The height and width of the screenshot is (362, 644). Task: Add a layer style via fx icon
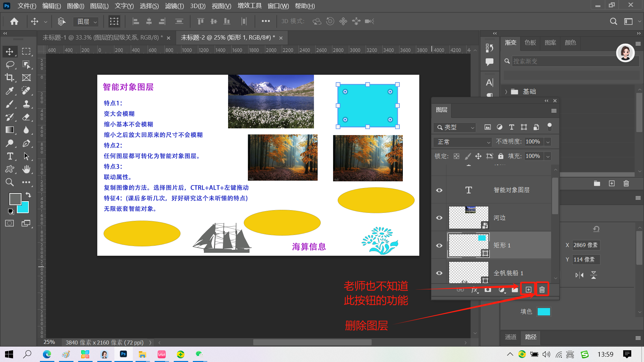pyautogui.click(x=474, y=290)
